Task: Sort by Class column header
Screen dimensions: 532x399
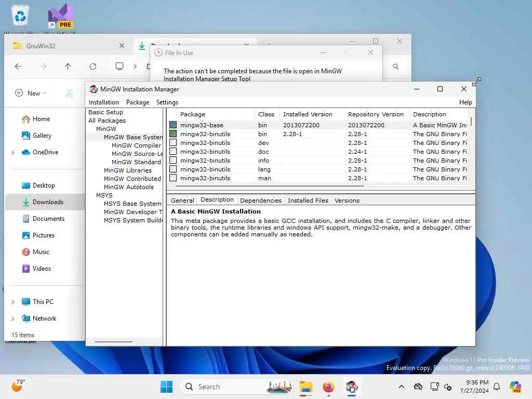Action: coord(267,114)
